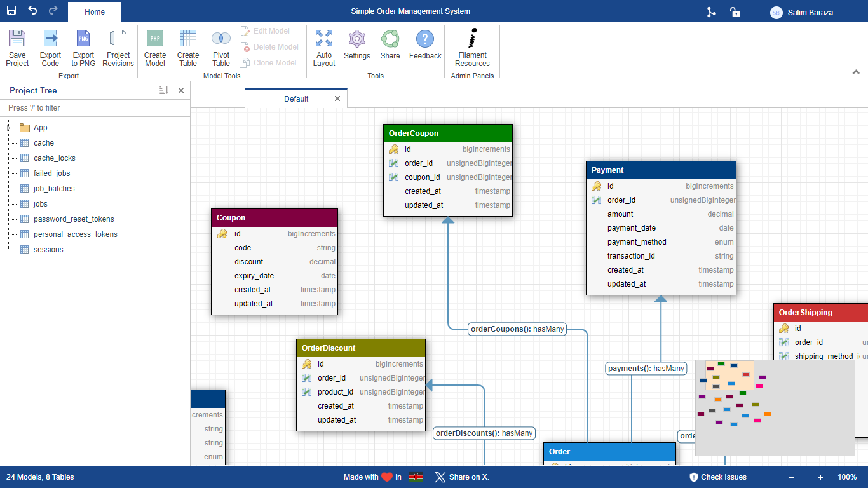The height and width of the screenshot is (488, 868).
Task: Open Filament Resources admin panel tool
Action: 472,39
